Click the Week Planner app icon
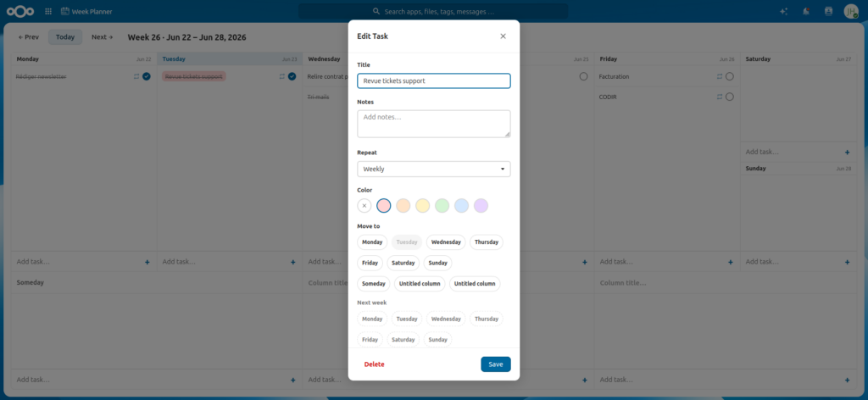This screenshot has height=400, width=868. [x=65, y=11]
